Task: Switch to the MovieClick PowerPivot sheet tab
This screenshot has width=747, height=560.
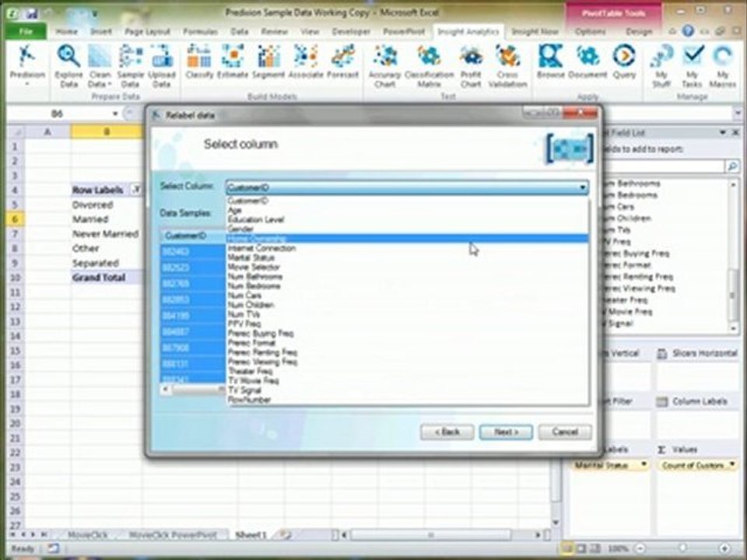Action: (173, 535)
